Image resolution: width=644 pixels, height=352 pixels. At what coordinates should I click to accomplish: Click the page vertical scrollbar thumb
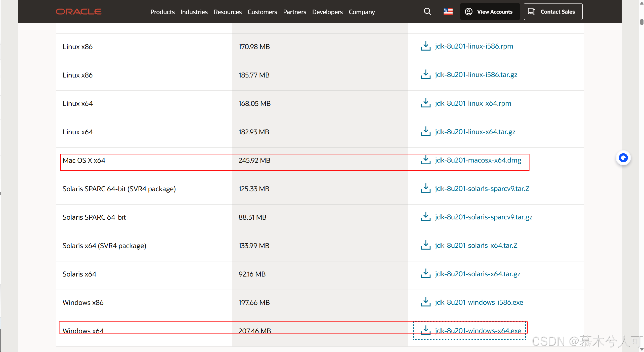point(641,22)
